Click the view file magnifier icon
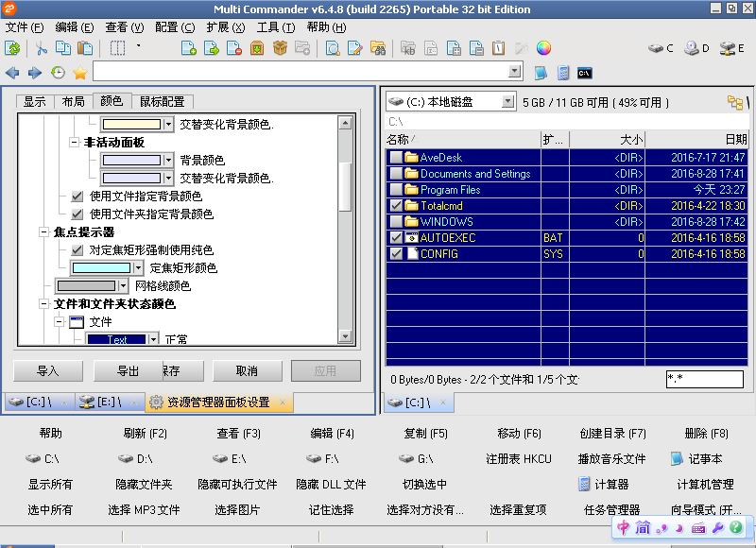Viewport: 756px width, 548px height. (333, 48)
